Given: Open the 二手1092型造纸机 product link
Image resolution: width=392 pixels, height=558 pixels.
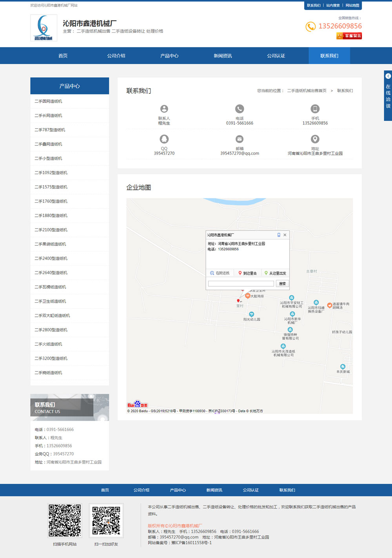Looking at the screenshot, I should (x=51, y=173).
